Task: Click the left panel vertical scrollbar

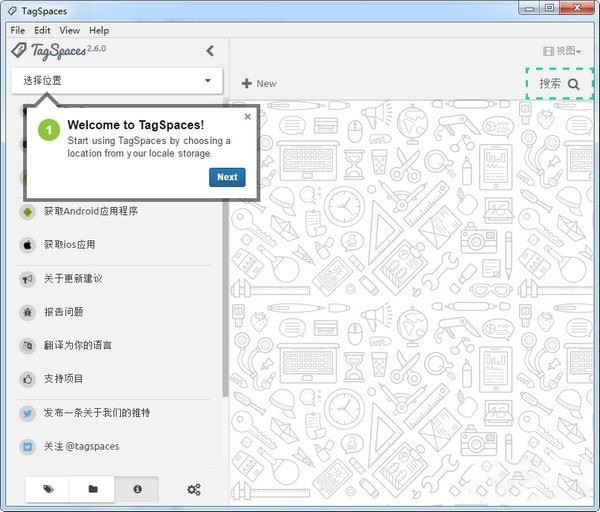Action: click(x=225, y=249)
